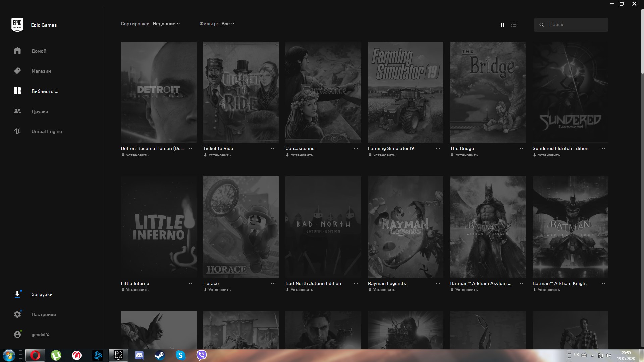
Task: Open Detroit Become Human options menu
Action: (x=191, y=149)
